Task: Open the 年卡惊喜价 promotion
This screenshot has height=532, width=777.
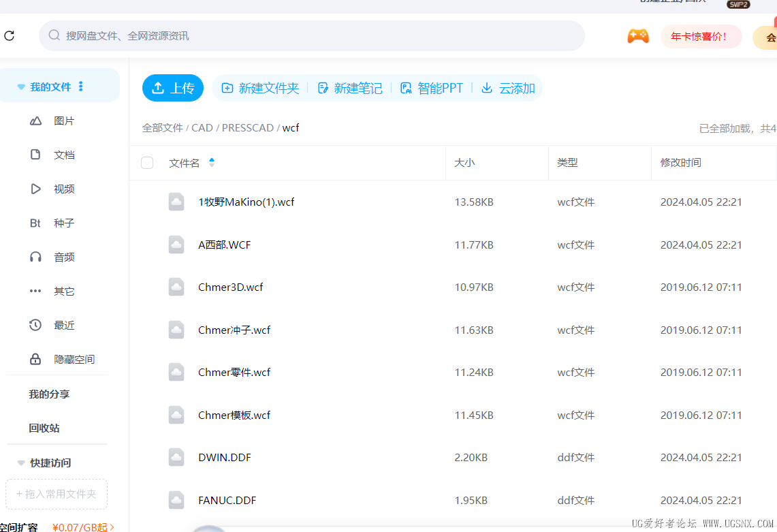Action: tap(701, 36)
